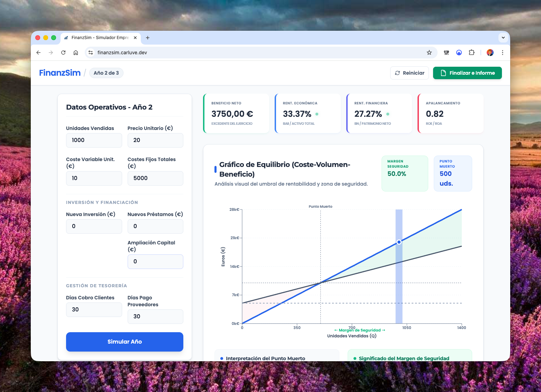
Task: Click the user profile avatar icon
Action: (490, 53)
